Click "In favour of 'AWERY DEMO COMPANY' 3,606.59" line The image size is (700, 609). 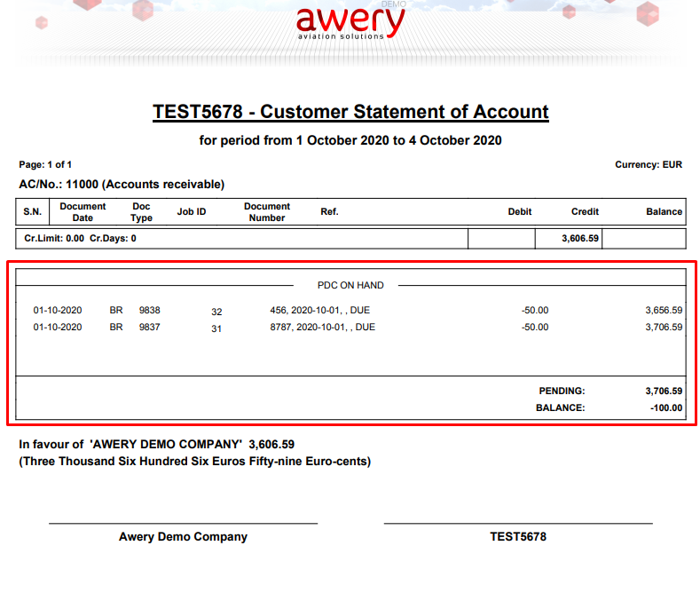tap(157, 444)
